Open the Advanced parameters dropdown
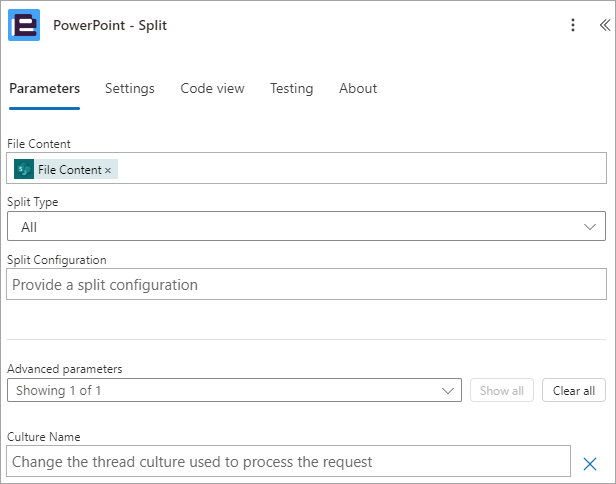The height and width of the screenshot is (484, 616). pos(234,390)
